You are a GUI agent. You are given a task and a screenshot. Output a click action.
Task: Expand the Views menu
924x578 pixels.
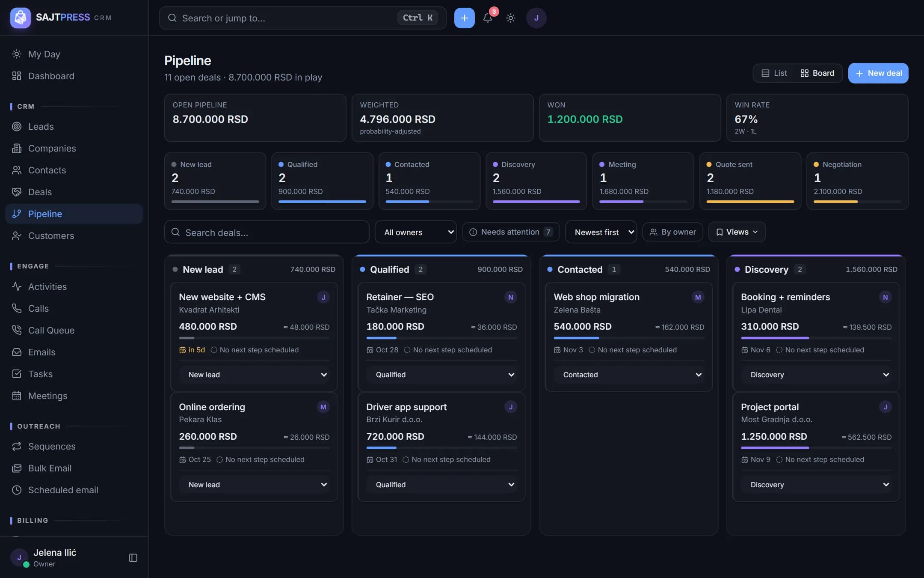click(737, 232)
